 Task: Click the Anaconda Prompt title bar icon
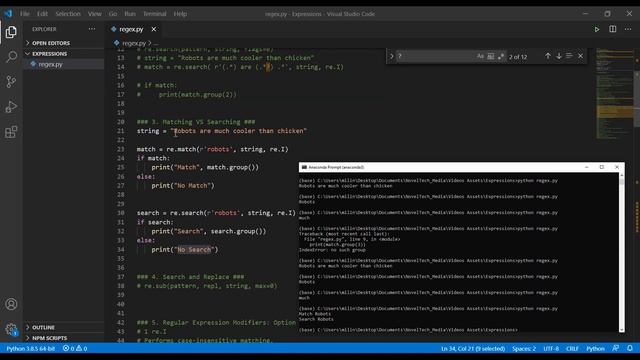304,167
